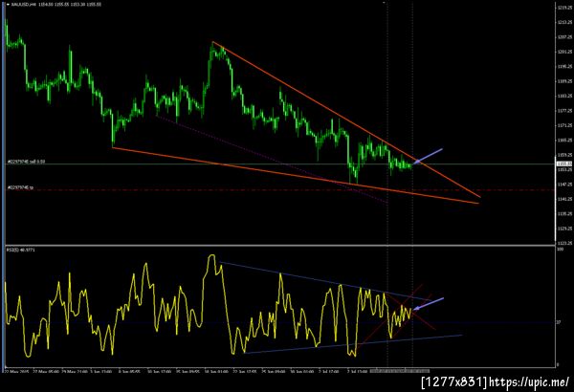
Task: Click the highlighted current price tag on axis
Action: (564, 164)
